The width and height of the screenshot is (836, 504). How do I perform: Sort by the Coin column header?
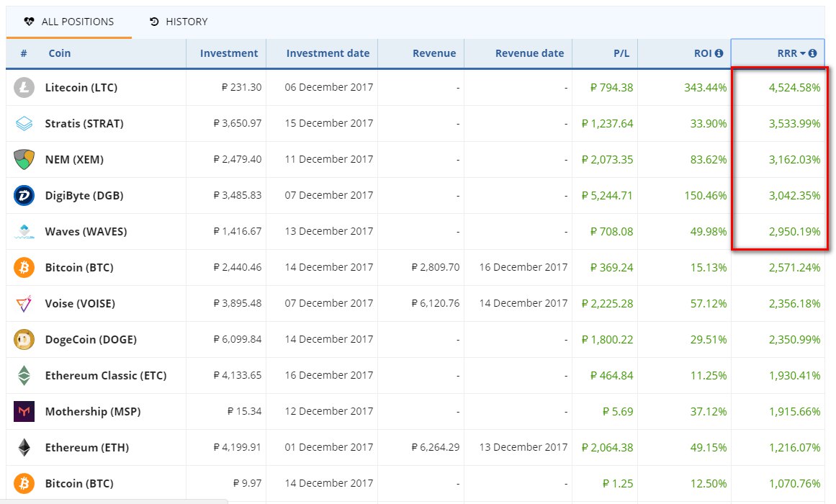click(59, 53)
